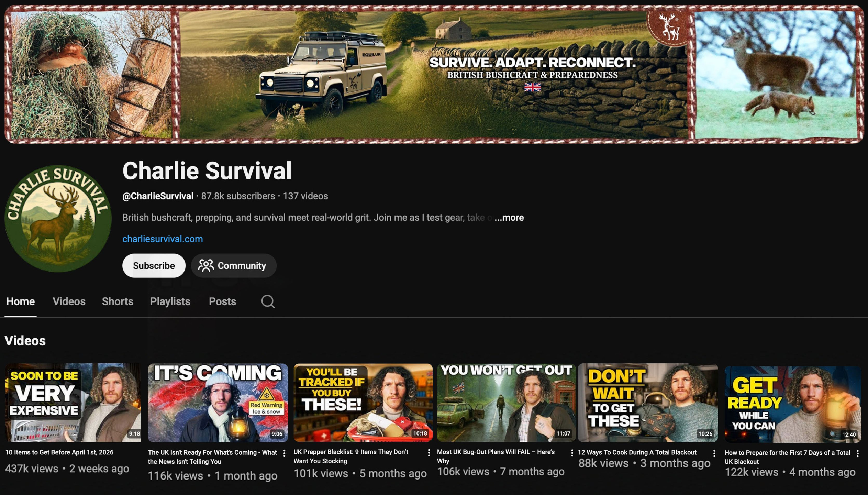Click the Charlie Survival stag avatar
This screenshot has height=495, width=868.
58,218
